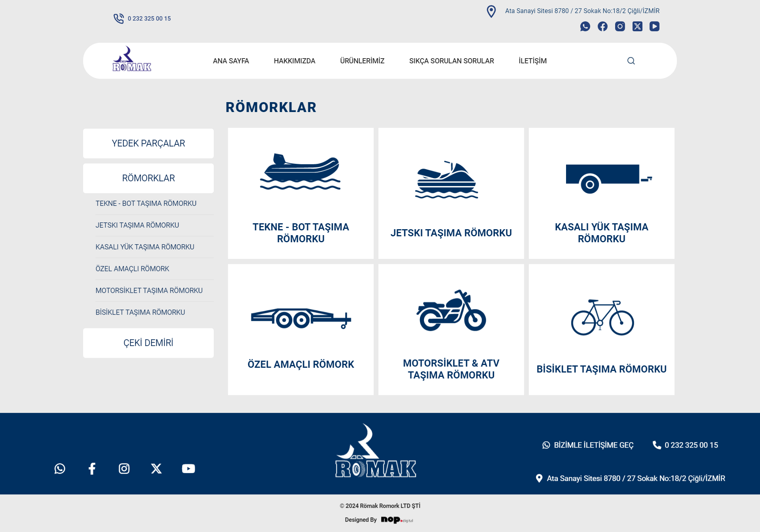Click the X (Twitter) icon in header
The height and width of the screenshot is (532, 760).
click(x=637, y=27)
